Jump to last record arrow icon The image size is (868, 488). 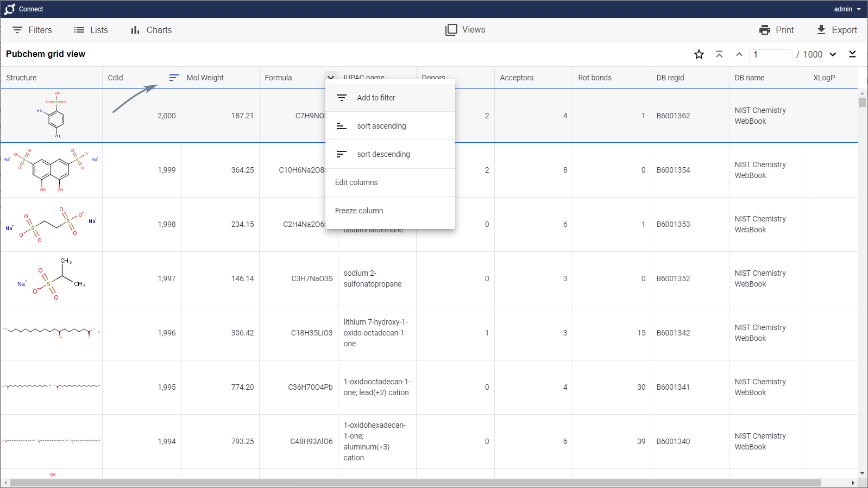[852, 54]
